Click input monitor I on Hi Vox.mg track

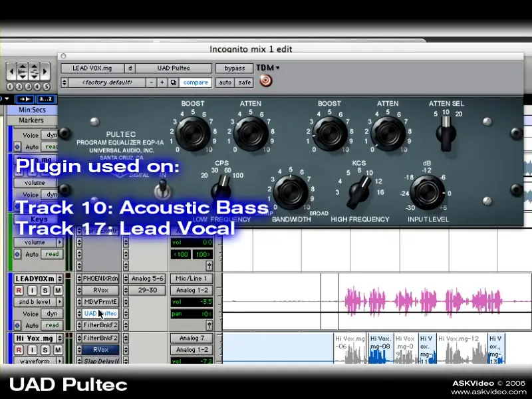tap(32, 350)
